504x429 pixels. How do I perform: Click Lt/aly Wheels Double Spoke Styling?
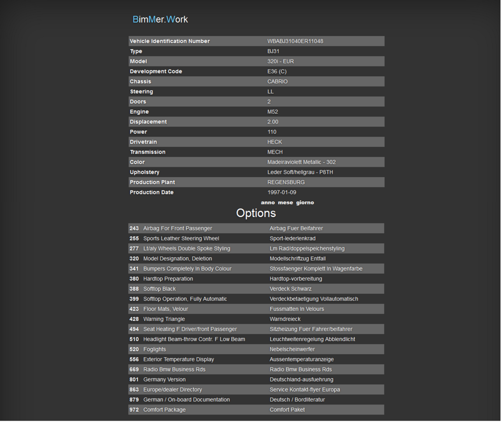point(187,249)
